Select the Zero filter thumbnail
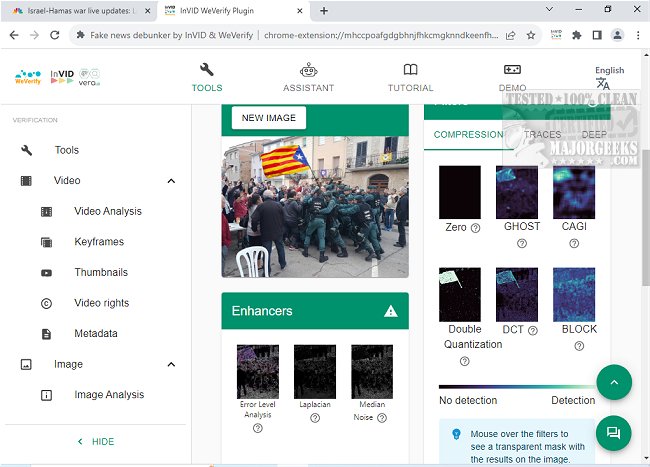Screen dimensions: 650x467 pos(460,192)
